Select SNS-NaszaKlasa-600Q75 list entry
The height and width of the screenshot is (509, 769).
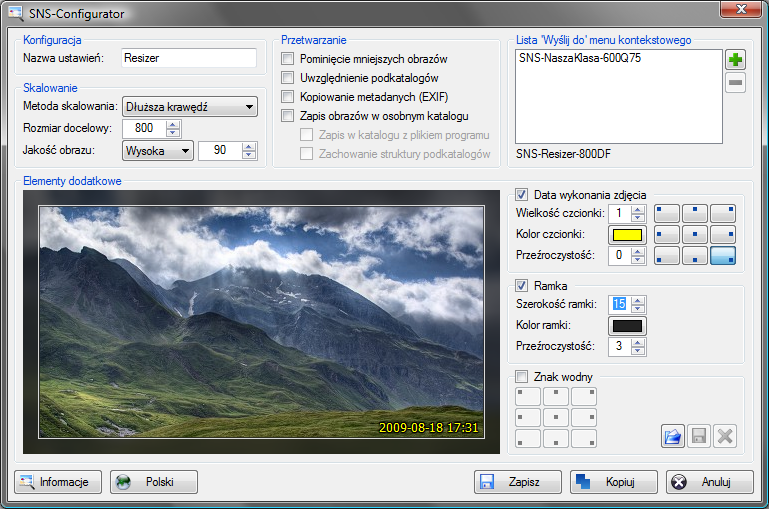point(580,58)
